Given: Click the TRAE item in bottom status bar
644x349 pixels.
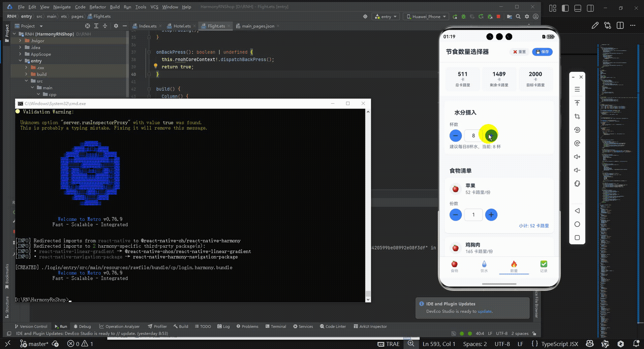Looking at the screenshot, I should coord(388,344).
